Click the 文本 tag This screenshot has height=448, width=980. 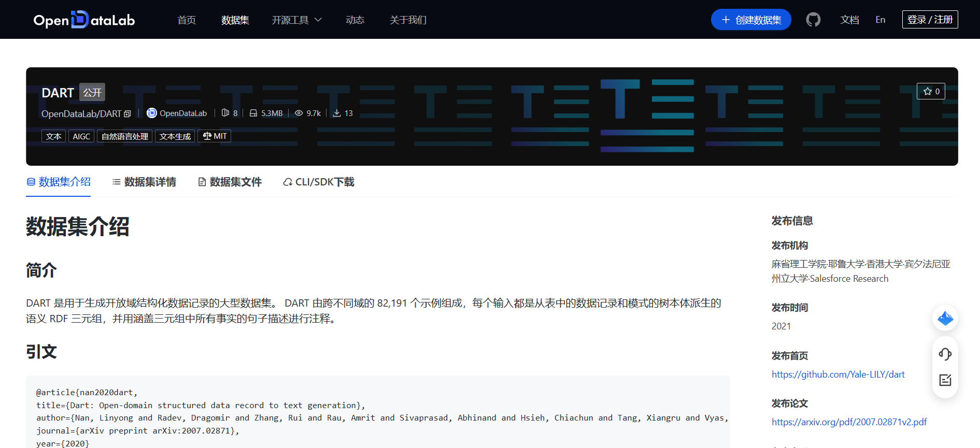[x=53, y=136]
